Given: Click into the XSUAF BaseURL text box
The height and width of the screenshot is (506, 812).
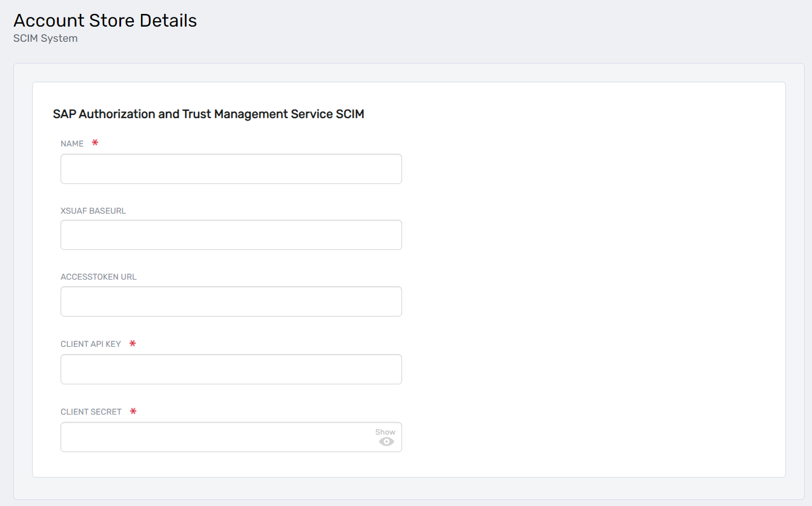Looking at the screenshot, I should pyautogui.click(x=231, y=235).
